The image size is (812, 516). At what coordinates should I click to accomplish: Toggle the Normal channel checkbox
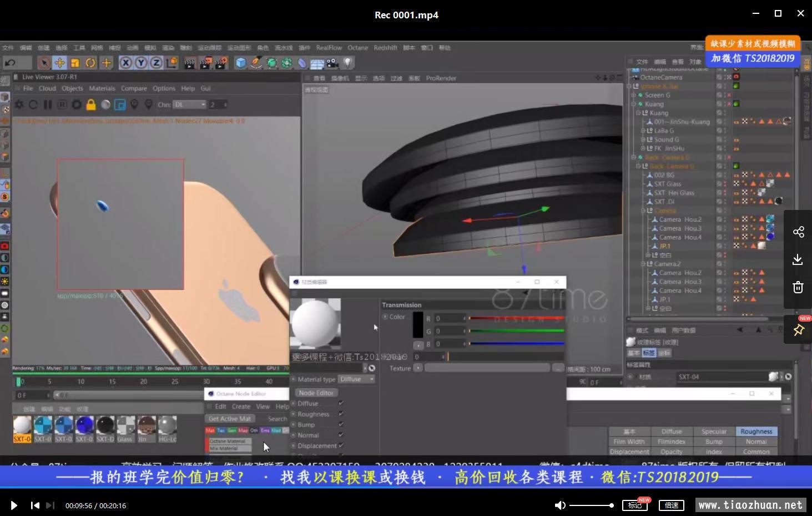[x=341, y=435]
